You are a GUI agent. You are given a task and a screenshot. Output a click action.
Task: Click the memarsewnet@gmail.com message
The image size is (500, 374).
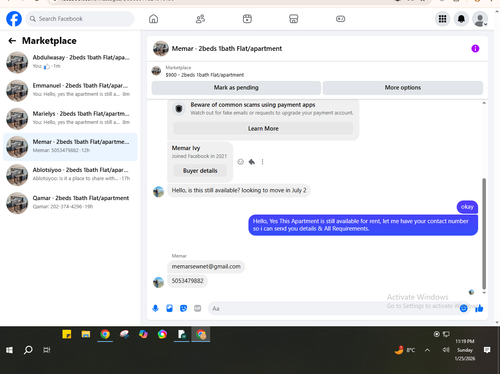click(x=206, y=266)
